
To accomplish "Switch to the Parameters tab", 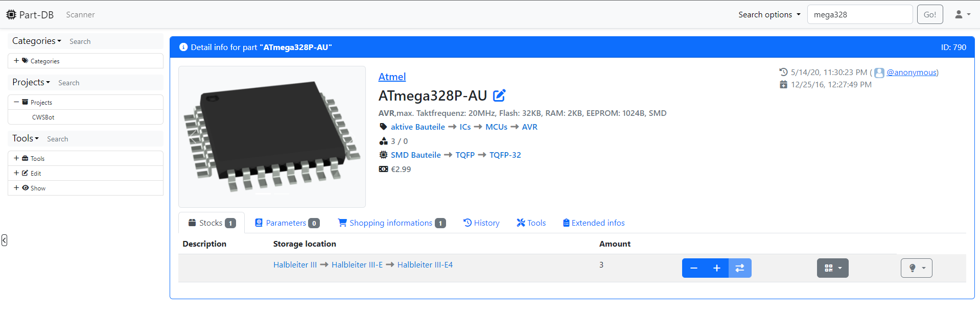I will point(287,223).
